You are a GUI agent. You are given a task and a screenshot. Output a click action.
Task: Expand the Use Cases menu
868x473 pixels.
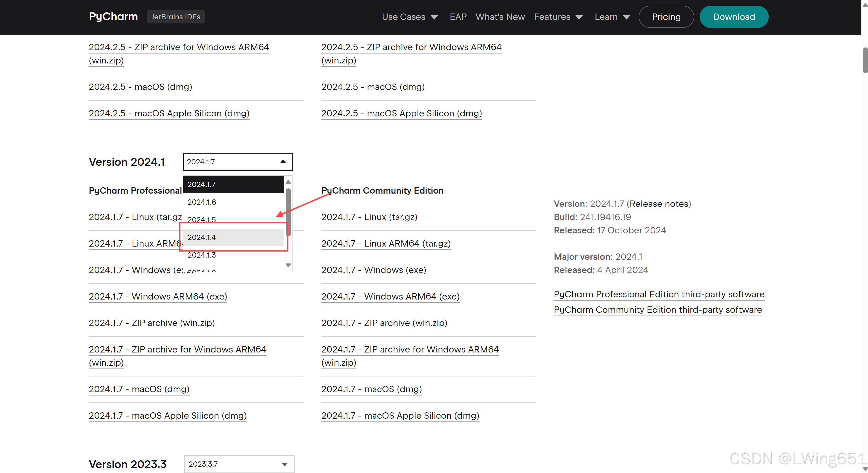(409, 17)
